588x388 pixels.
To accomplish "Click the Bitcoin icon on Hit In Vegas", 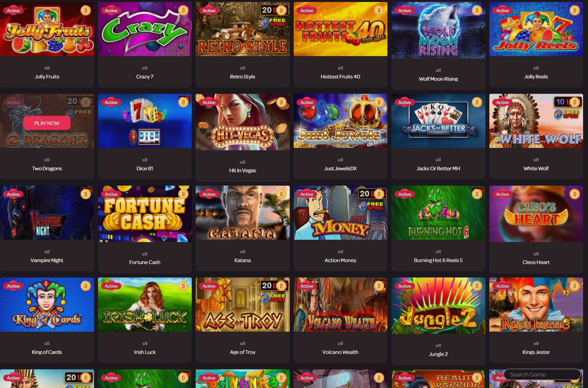I will pyautogui.click(x=281, y=102).
